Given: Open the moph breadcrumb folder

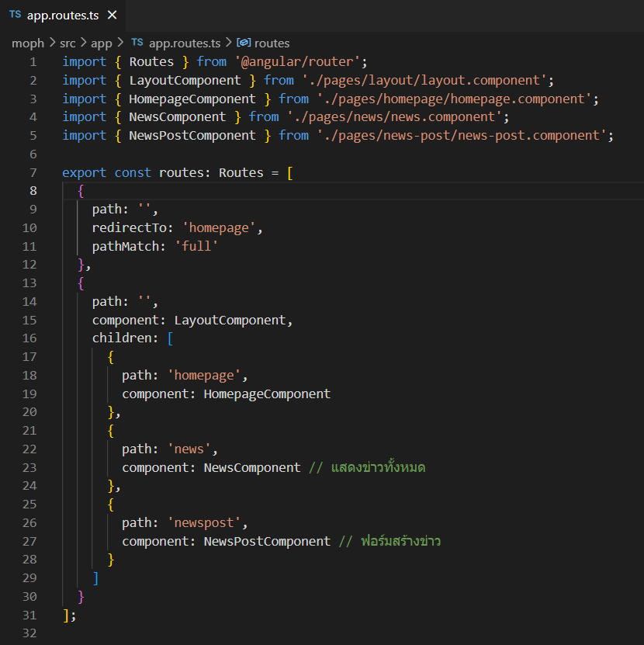Looking at the screenshot, I should point(28,43).
